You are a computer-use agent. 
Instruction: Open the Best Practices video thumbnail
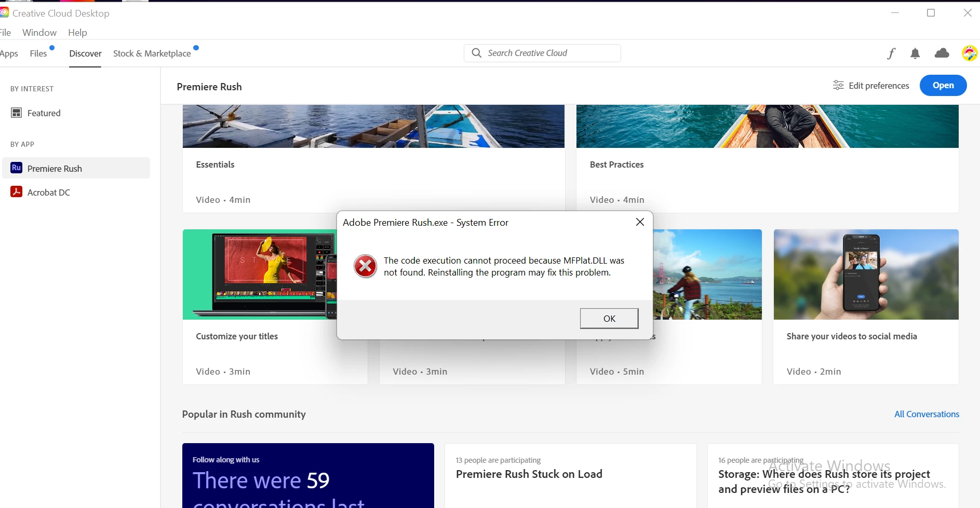tap(767, 126)
